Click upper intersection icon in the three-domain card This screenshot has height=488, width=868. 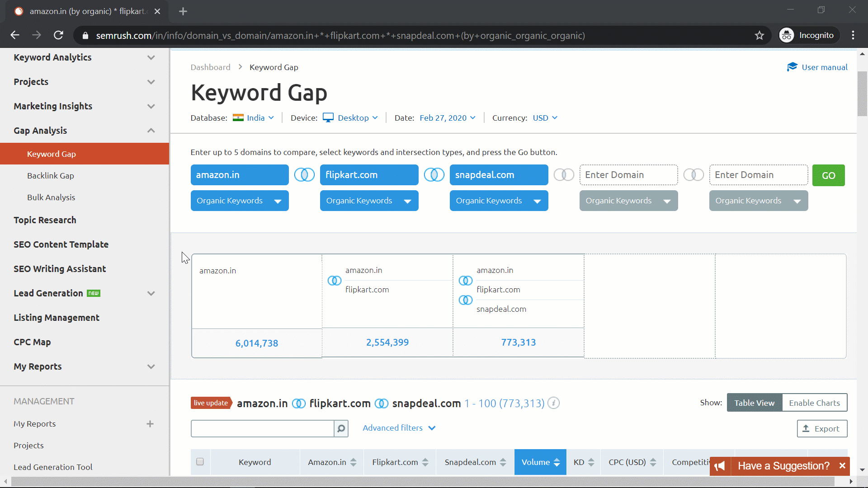coord(466,281)
